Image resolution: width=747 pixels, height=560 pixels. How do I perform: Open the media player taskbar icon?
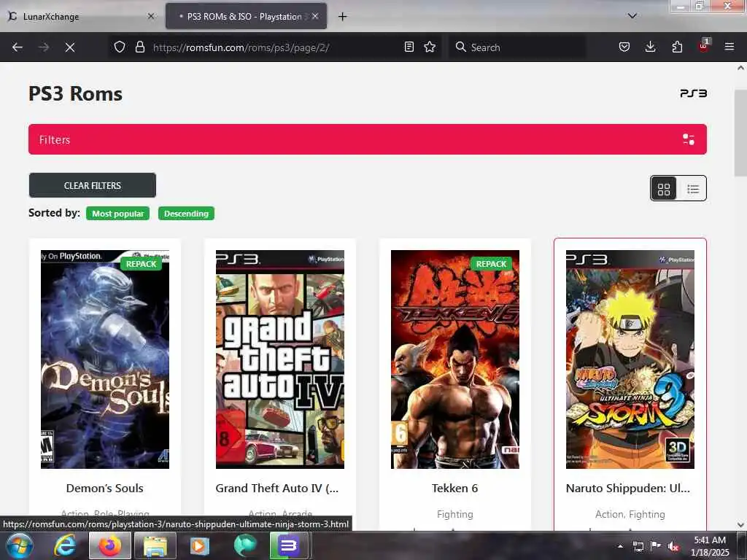(200, 545)
